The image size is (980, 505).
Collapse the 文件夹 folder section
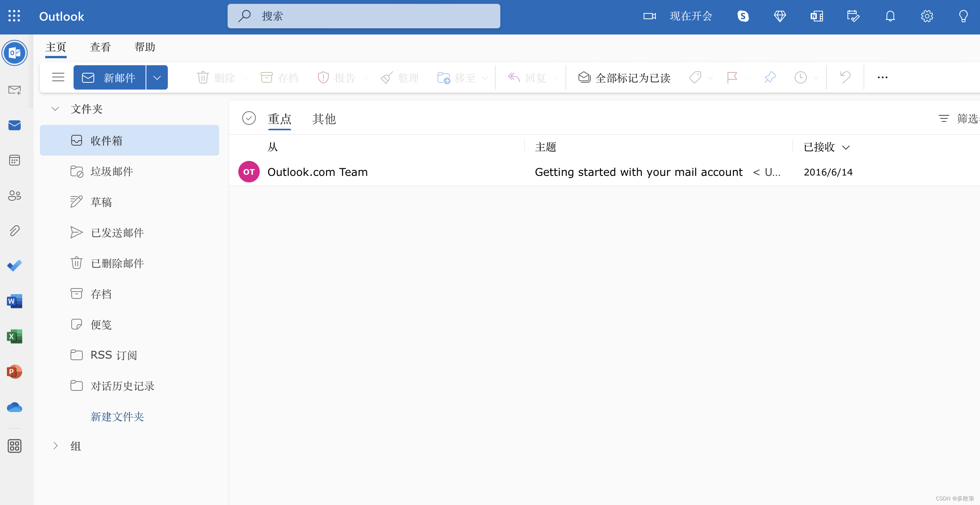(55, 109)
